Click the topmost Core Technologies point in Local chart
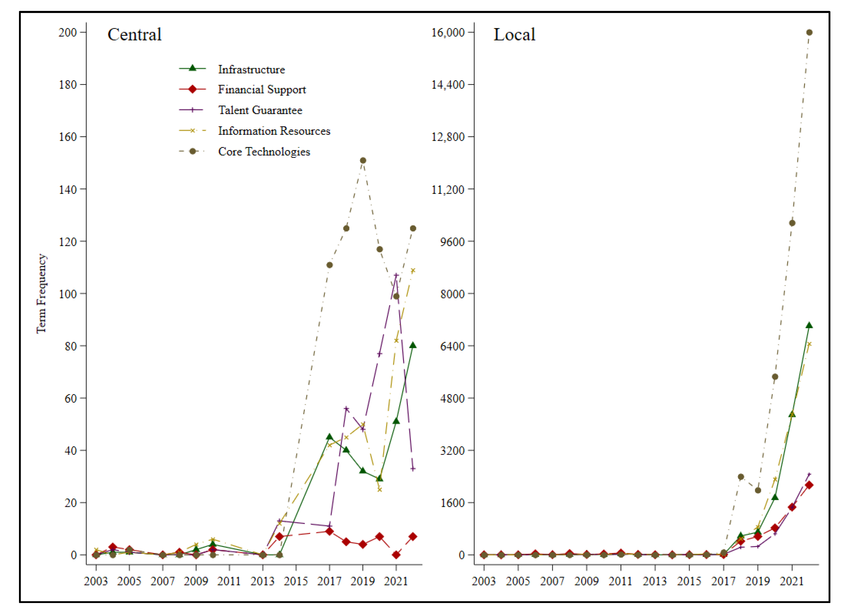 809,33
